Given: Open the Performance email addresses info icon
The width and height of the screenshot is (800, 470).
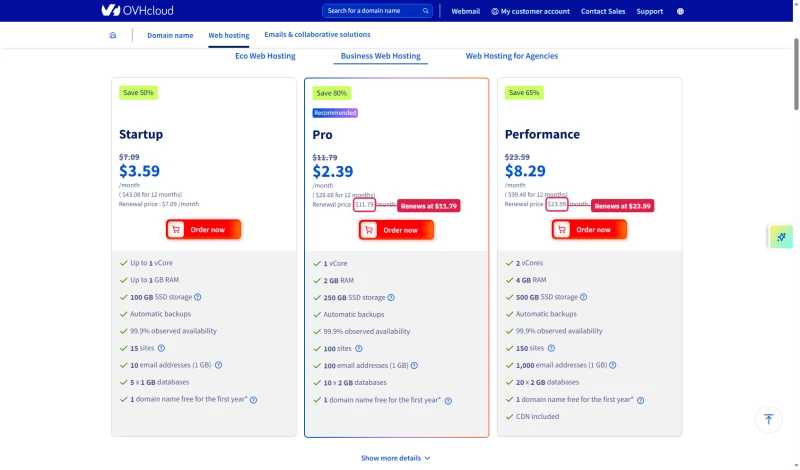Looking at the screenshot, I should [x=613, y=365].
